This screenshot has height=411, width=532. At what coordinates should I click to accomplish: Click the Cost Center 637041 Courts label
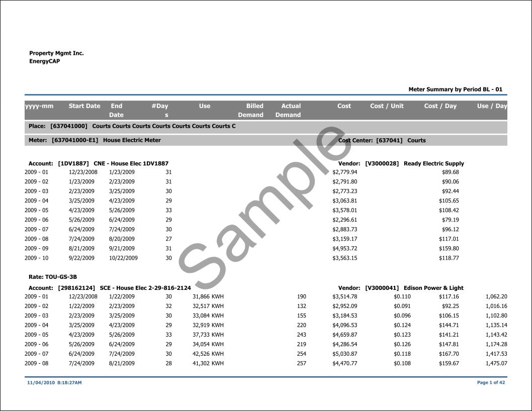click(382, 141)
